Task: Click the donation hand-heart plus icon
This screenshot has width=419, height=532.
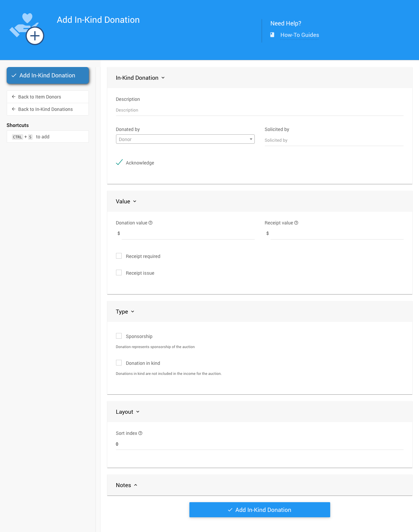Action: pyautogui.click(x=27, y=29)
